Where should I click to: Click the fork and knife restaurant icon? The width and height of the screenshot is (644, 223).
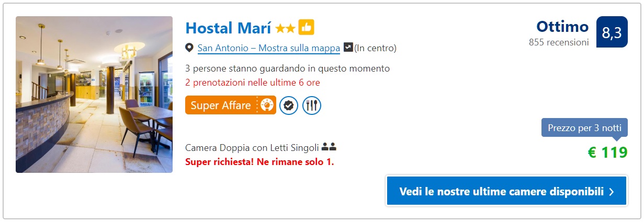[x=312, y=105]
